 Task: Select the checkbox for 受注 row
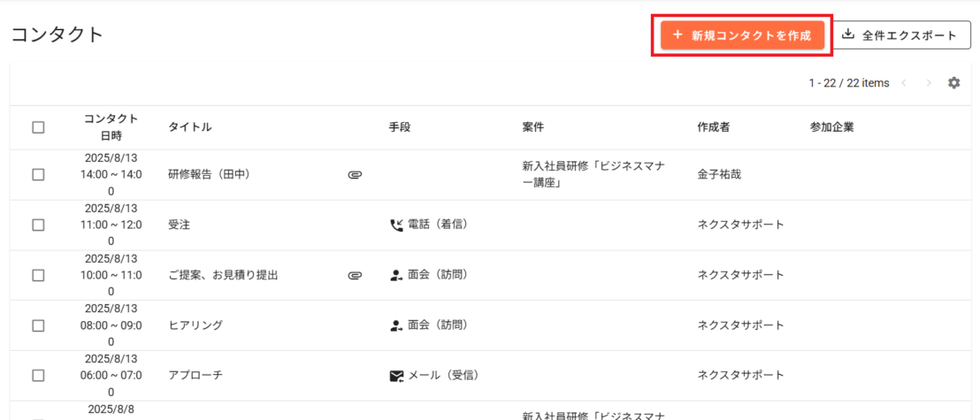tap(38, 225)
